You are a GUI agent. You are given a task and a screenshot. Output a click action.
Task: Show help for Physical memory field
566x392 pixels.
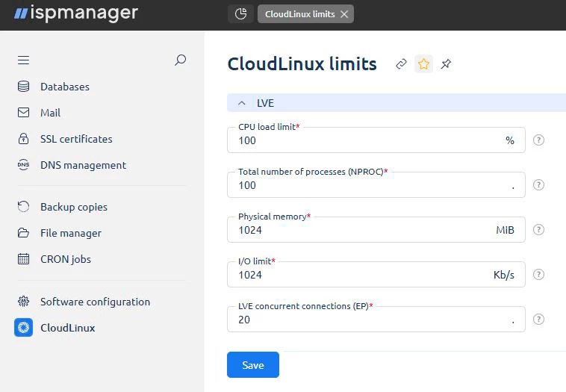(538, 230)
